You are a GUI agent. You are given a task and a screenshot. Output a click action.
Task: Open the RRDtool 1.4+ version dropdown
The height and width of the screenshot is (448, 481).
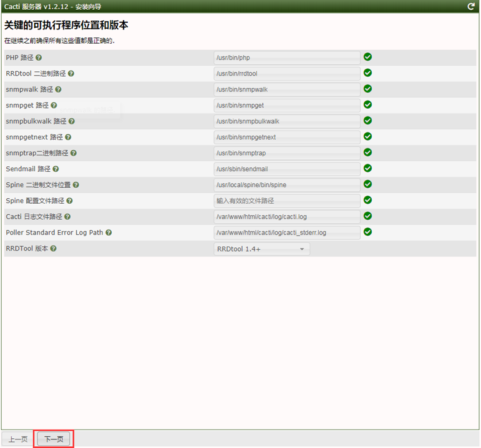(262, 249)
